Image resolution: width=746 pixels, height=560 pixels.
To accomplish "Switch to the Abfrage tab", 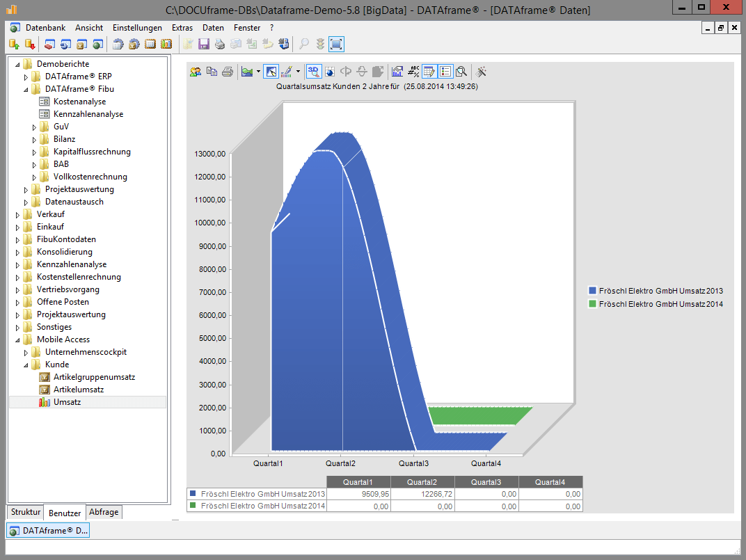I will click(104, 512).
